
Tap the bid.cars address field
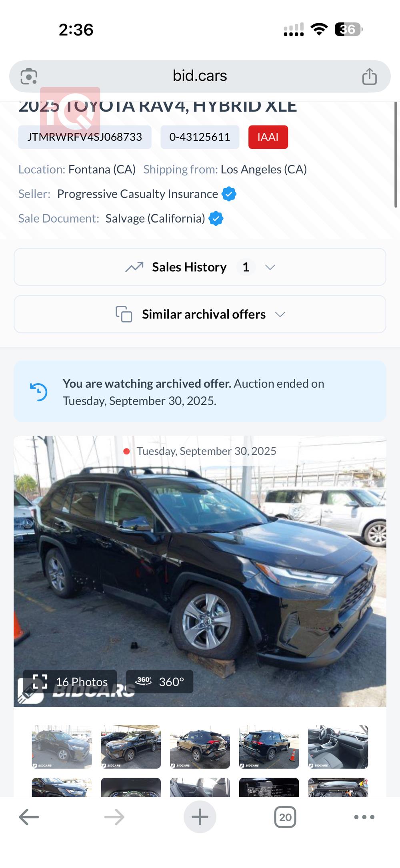[200, 76]
